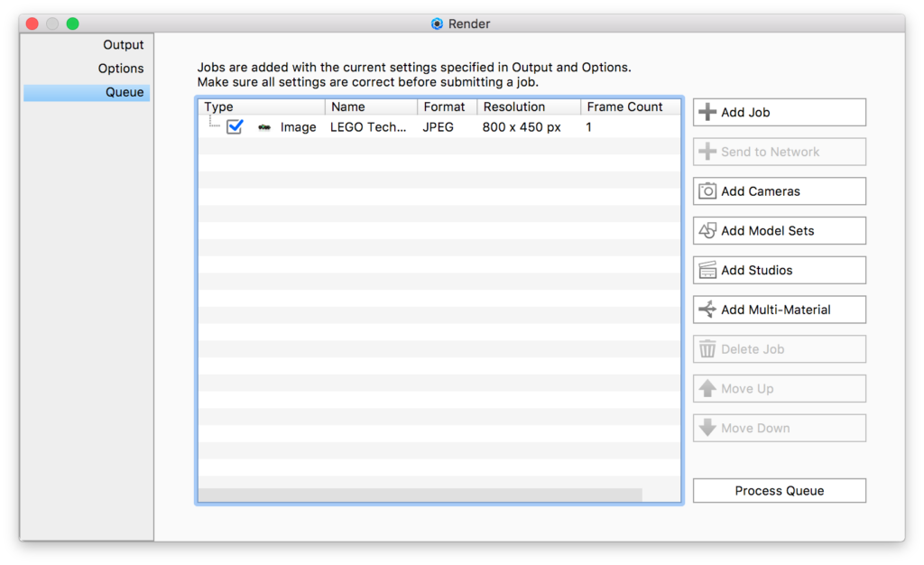The height and width of the screenshot is (565, 924).
Task: Click the horizontal scrollbar below the job list
Action: (420, 495)
